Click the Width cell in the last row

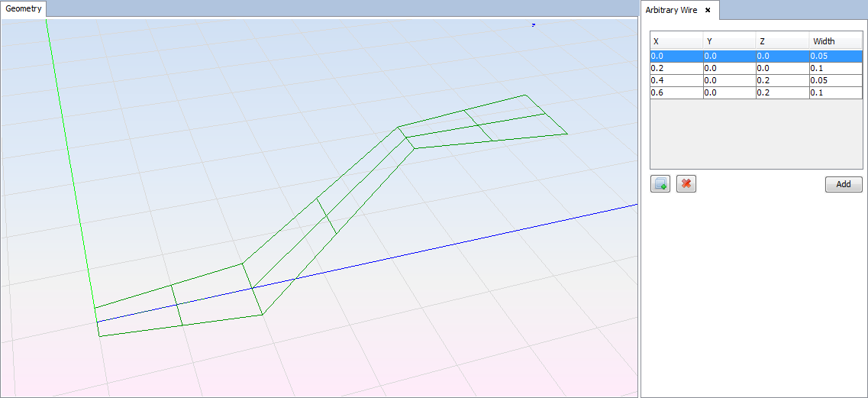tap(836, 92)
